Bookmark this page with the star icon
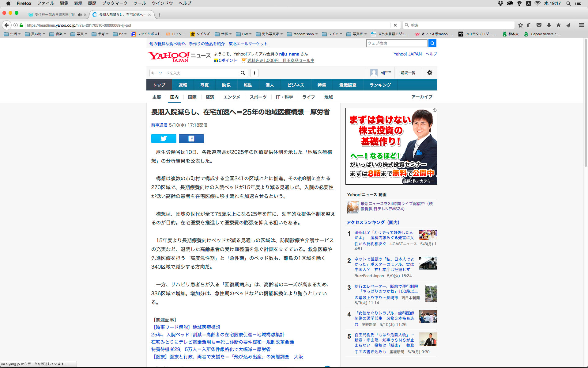This screenshot has width=588, height=368. click(x=520, y=25)
